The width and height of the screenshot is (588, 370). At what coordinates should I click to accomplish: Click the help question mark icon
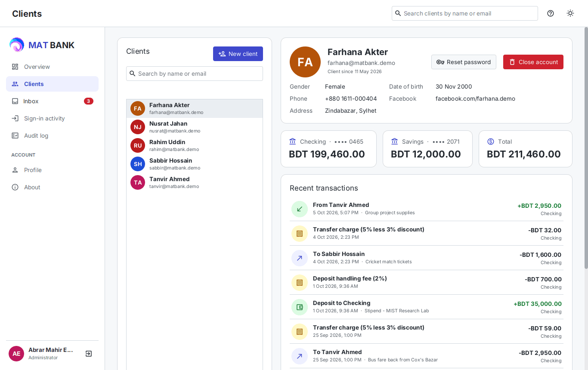(x=551, y=13)
